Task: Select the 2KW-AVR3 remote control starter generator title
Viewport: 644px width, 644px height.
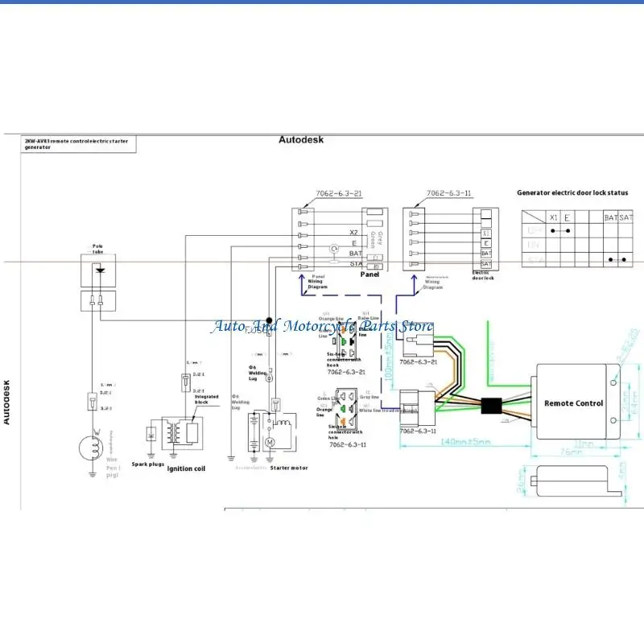Action: pos(76,144)
